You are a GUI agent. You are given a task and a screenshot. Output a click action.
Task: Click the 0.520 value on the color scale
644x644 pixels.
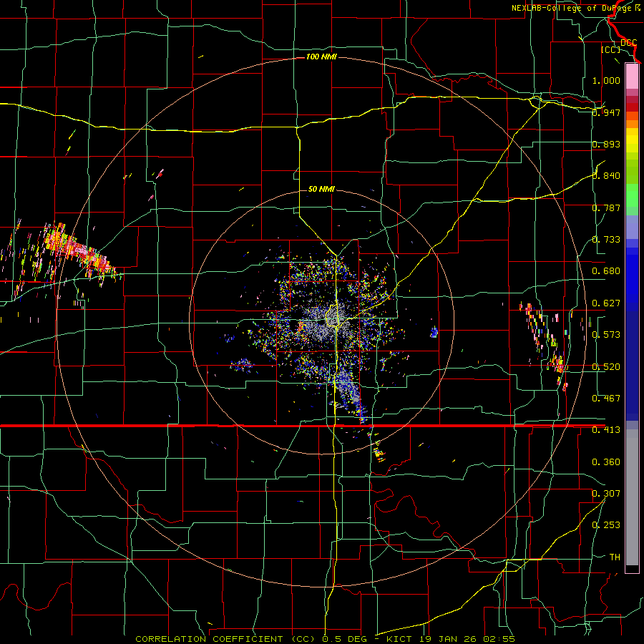click(606, 366)
